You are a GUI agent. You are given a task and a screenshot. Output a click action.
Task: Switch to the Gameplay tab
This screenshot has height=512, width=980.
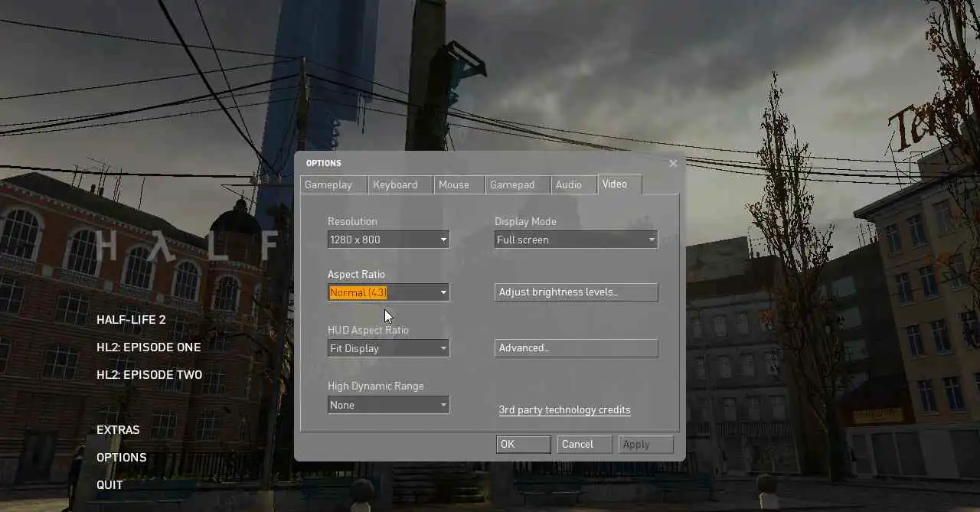[333, 184]
